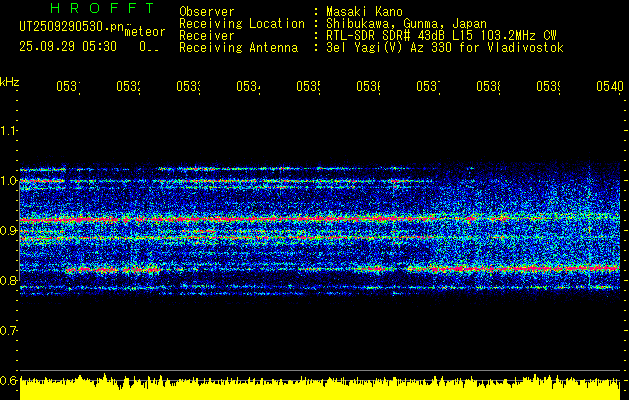Click the 0540 time marker
The width and height of the screenshot is (629, 400).
610,86
